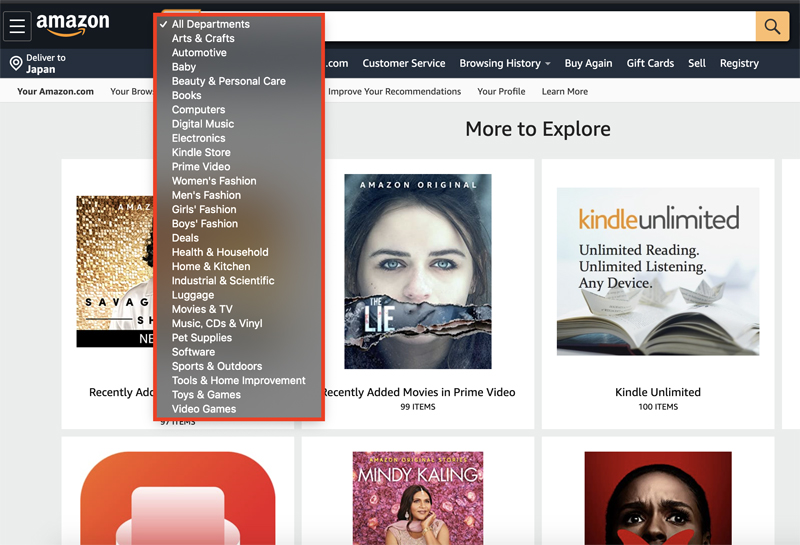This screenshot has width=800, height=545.
Task: Click the Sell link
Action: 696,63
